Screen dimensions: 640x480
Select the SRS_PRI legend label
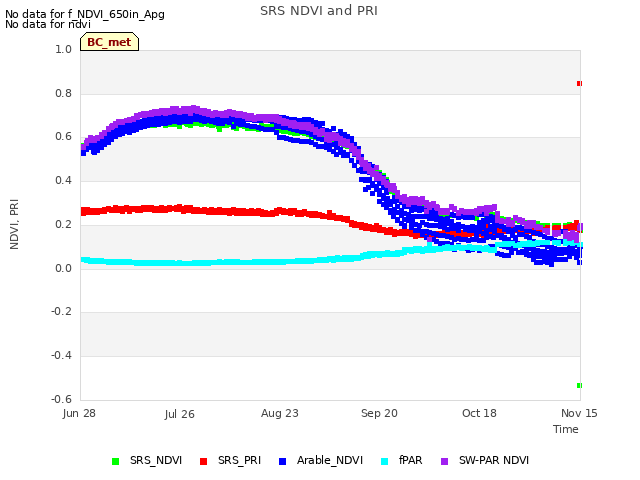point(239,460)
